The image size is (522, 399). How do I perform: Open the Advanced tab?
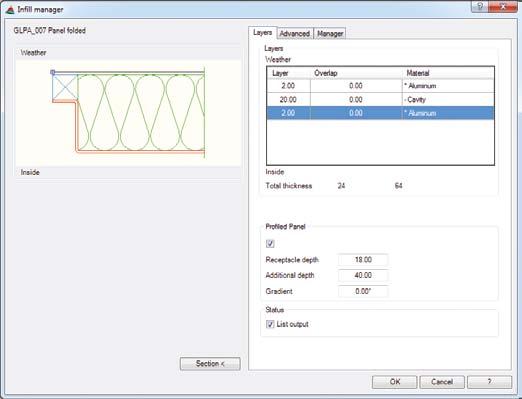295,34
